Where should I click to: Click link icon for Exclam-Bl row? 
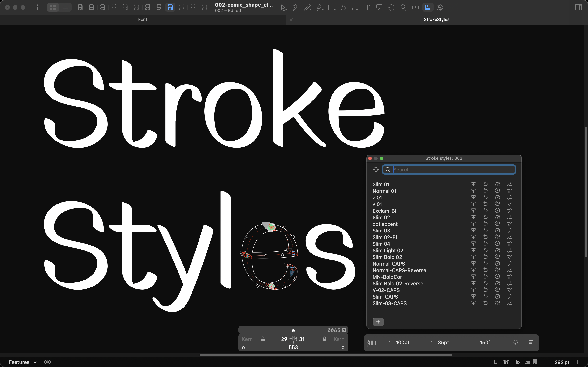click(497, 211)
